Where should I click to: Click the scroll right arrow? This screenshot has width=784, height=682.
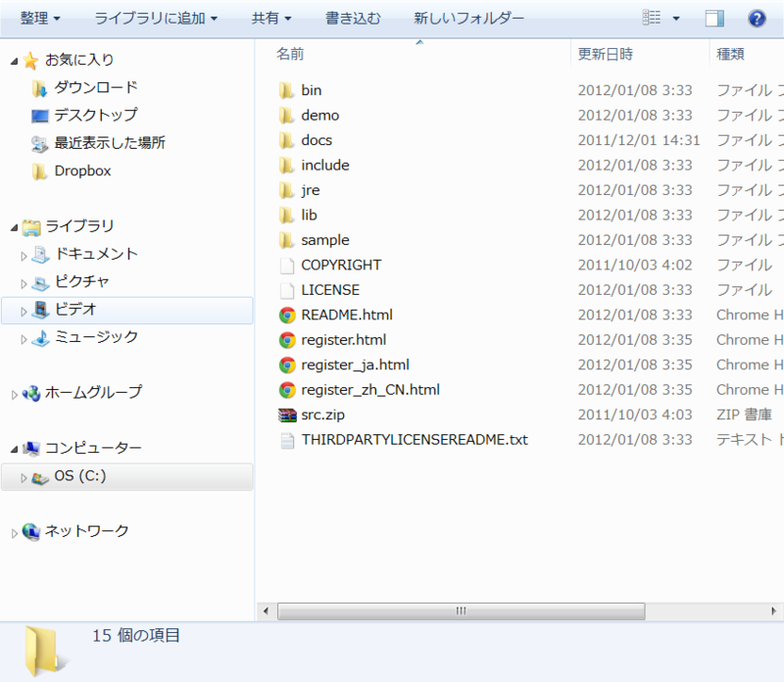pyautogui.click(x=773, y=610)
